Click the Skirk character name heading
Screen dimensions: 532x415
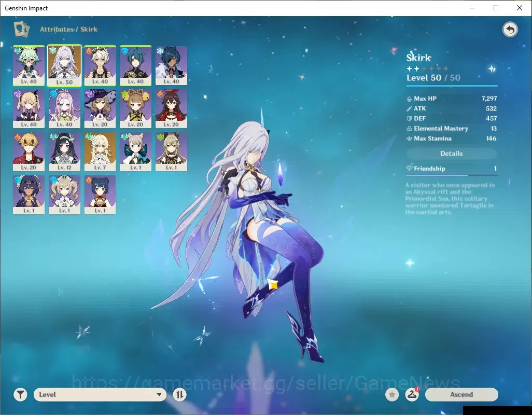pos(418,58)
